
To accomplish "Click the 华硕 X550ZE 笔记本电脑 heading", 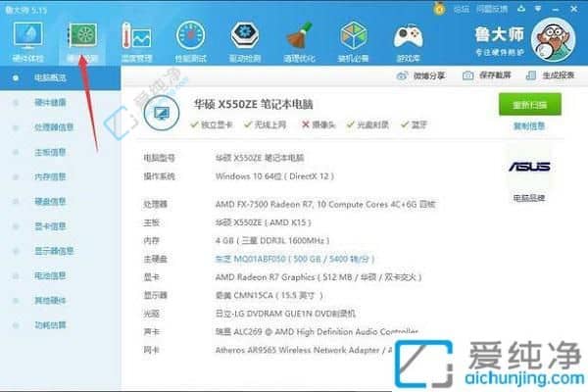I will [253, 104].
